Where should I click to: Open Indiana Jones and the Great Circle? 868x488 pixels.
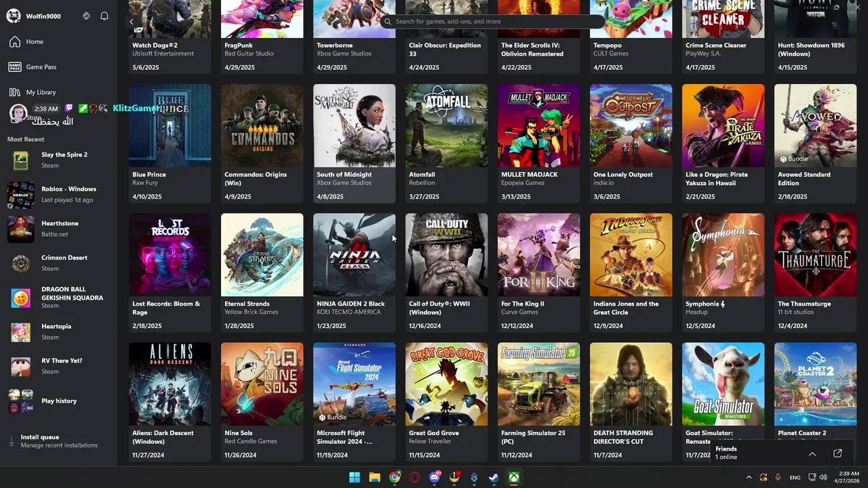631,273
